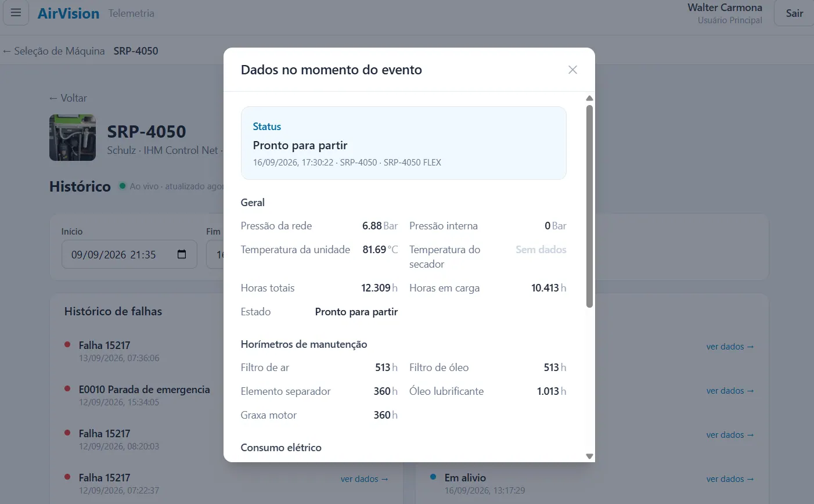Click the Telemetria label in header

pyautogui.click(x=131, y=13)
